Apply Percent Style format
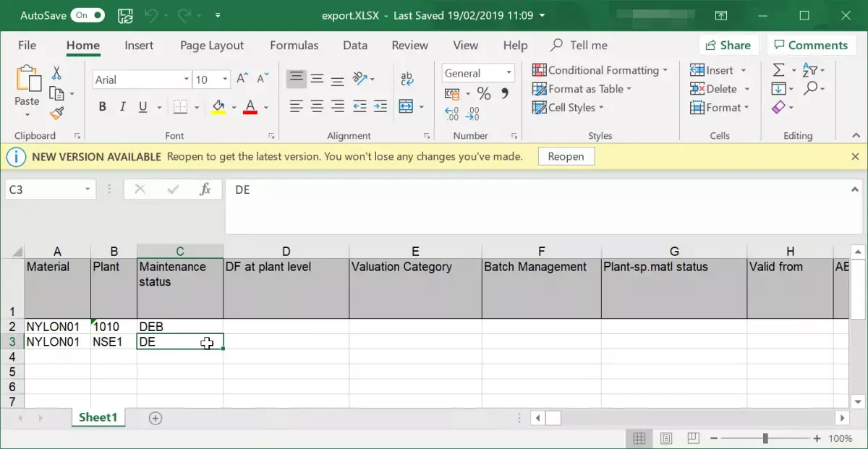 click(484, 93)
